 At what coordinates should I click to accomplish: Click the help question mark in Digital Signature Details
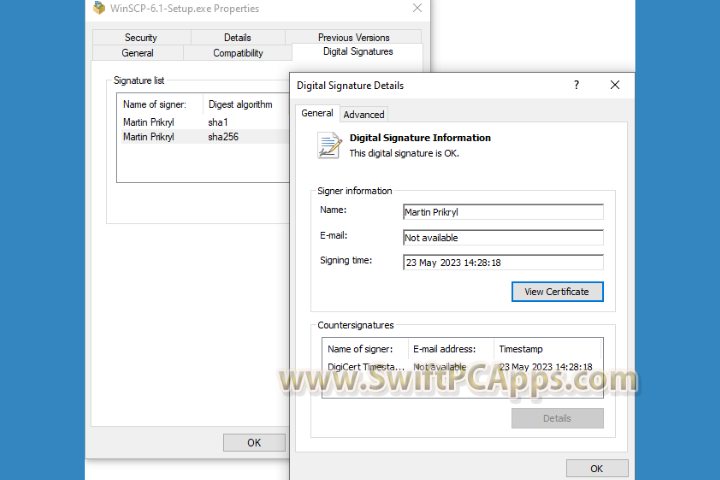click(576, 85)
